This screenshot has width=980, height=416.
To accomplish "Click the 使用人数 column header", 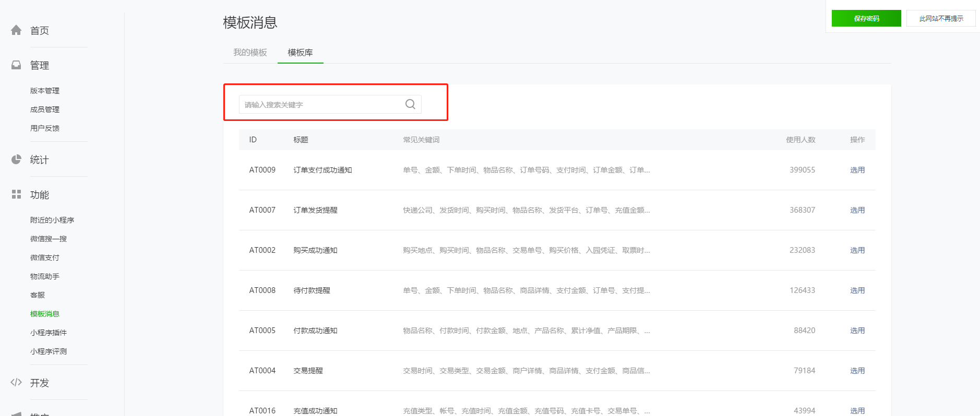I will [800, 140].
